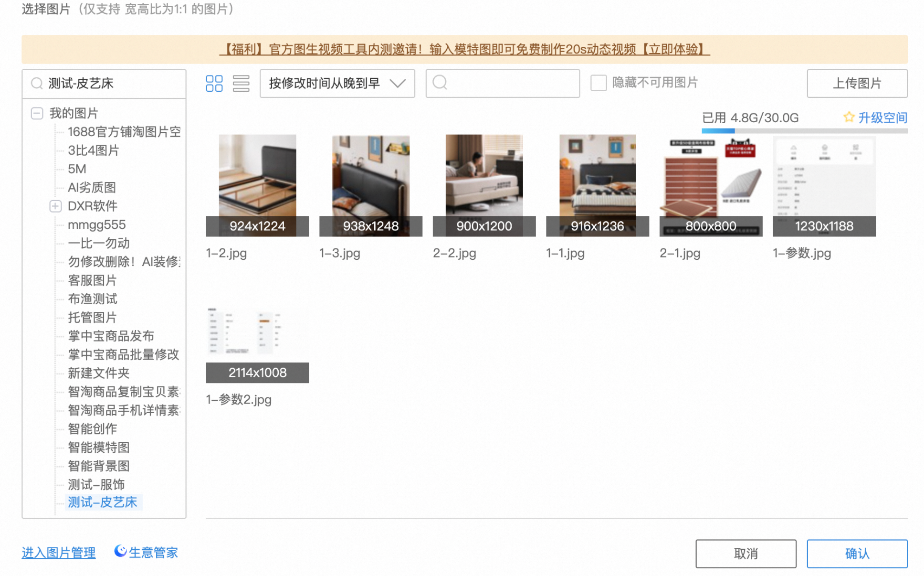Select thumbnail 2-1.jpg 800x800
This screenshot has height=576, width=924.
(711, 185)
